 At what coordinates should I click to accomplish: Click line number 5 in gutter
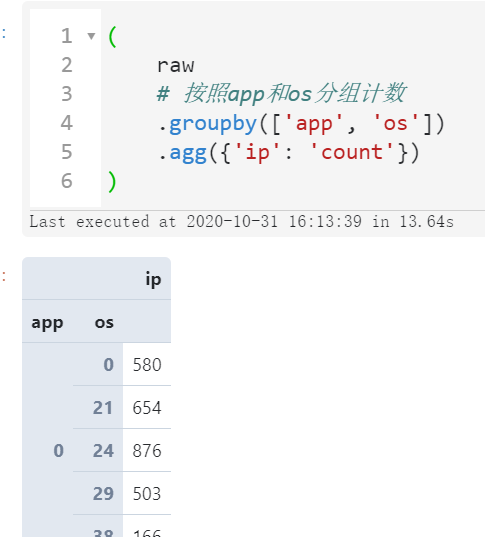click(67, 152)
